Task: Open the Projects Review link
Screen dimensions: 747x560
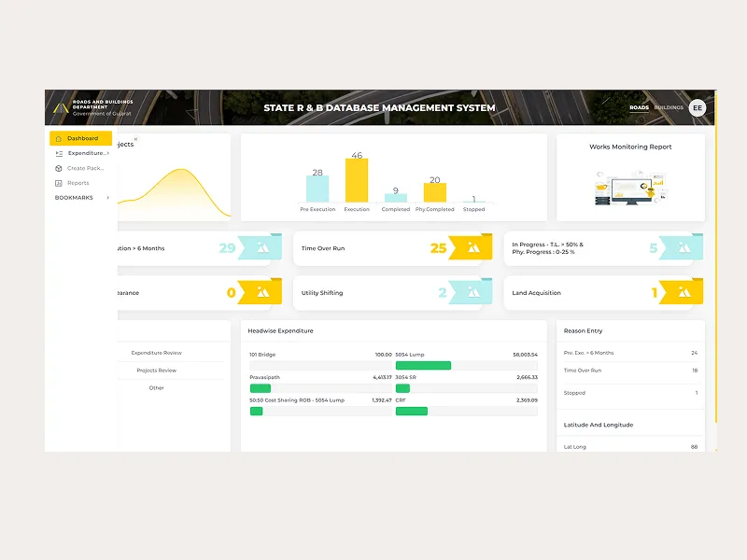Action: tap(156, 371)
